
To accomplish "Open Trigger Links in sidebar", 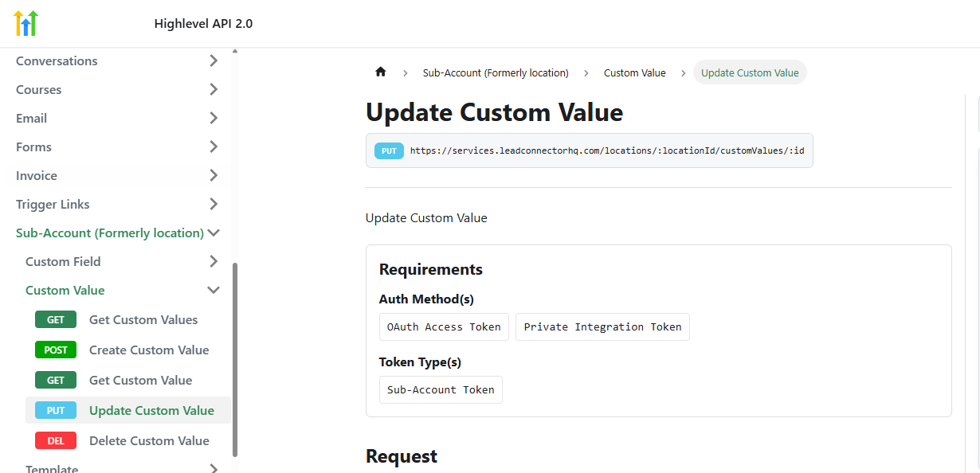I will 53,205.
